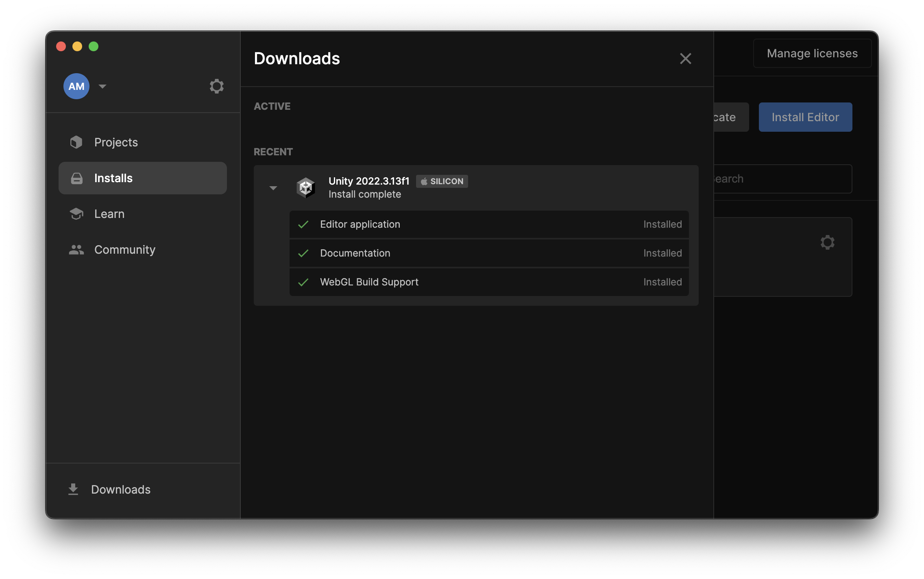
Task: Open Downloads from the bottom sidebar icon
Action: 74,489
